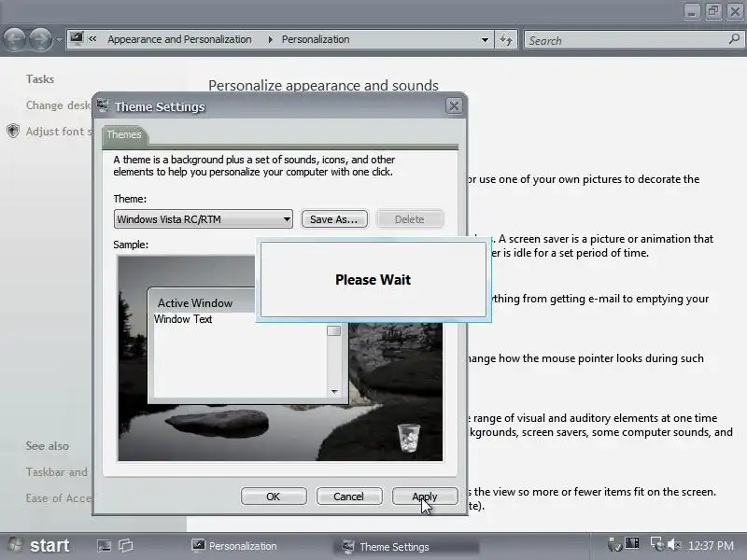Viewport: 747px width, 560px height.
Task: Switch to Theme Settings taskbar button
Action: pos(406,546)
